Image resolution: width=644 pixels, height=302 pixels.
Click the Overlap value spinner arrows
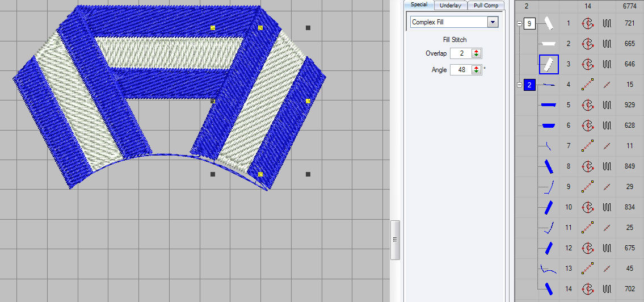click(477, 53)
